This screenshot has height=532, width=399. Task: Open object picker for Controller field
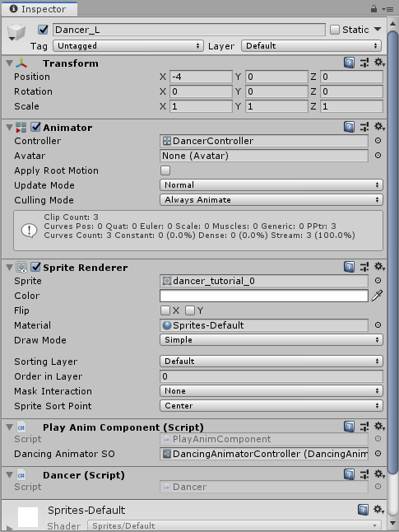(x=378, y=141)
